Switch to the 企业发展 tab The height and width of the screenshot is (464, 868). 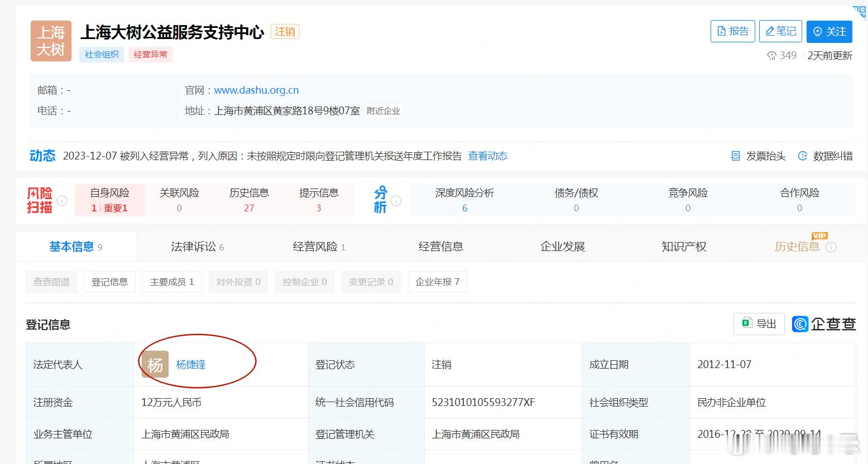pyautogui.click(x=563, y=246)
